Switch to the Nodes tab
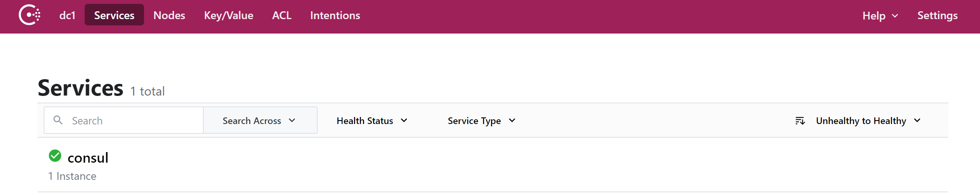Image resolution: width=980 pixels, height=195 pixels. click(x=169, y=15)
